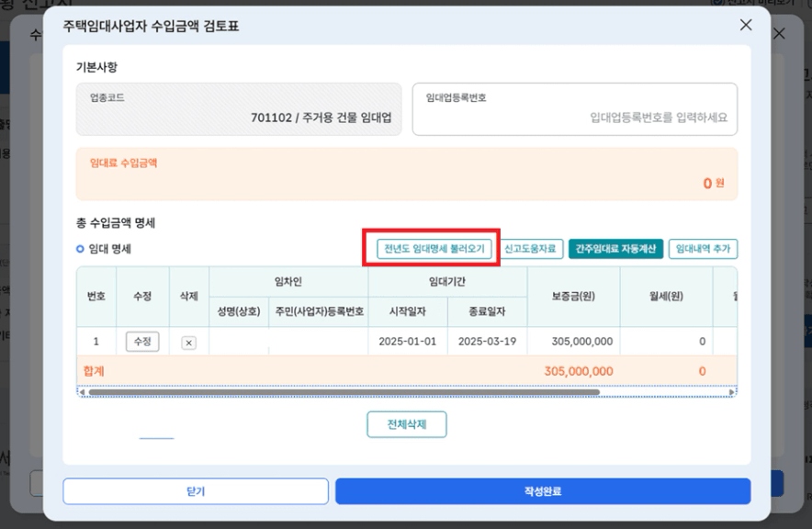Viewport: 812px width, 529px height.
Task: Click the 수정 button in row 1
Action: 142,342
